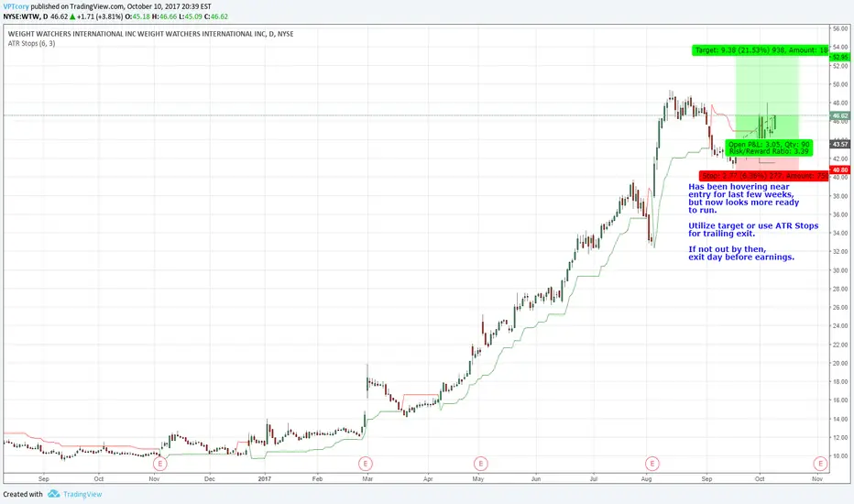
Task: Click the 2017 label on time axis
Action: coord(265,479)
